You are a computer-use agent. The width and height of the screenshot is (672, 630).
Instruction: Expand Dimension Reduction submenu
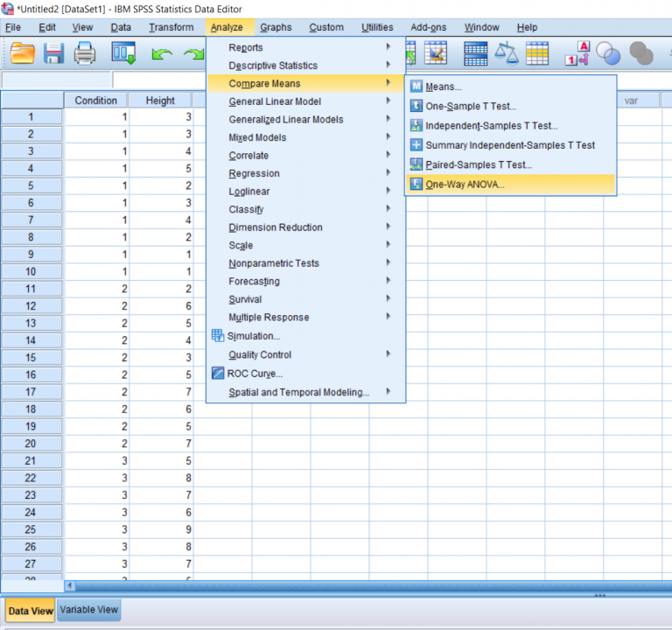click(x=305, y=227)
